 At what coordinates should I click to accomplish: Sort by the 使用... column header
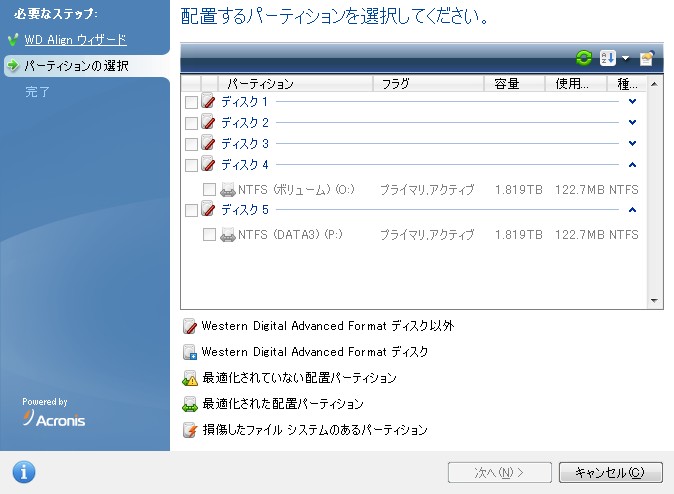[x=576, y=83]
